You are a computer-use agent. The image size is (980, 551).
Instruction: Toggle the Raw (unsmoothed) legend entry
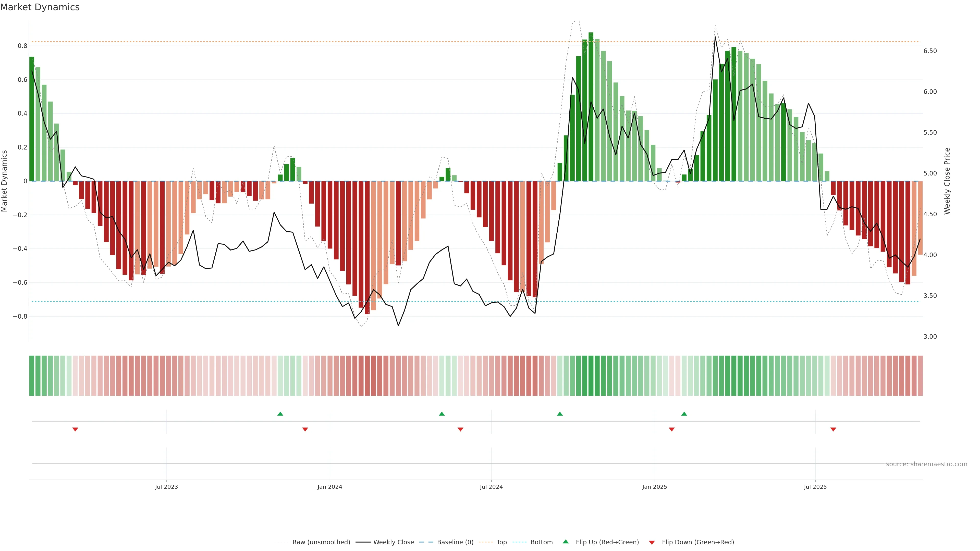321,542
